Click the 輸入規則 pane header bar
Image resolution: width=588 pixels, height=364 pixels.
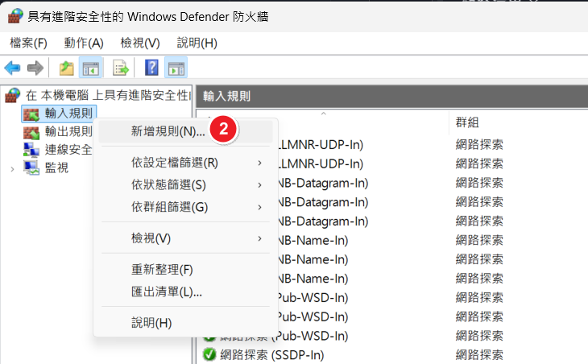click(392, 97)
